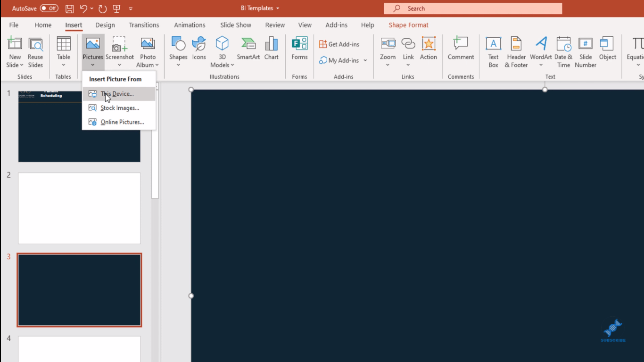Click the left-middle handle of selected shape
Screen dimensions: 644x362
point(191,296)
